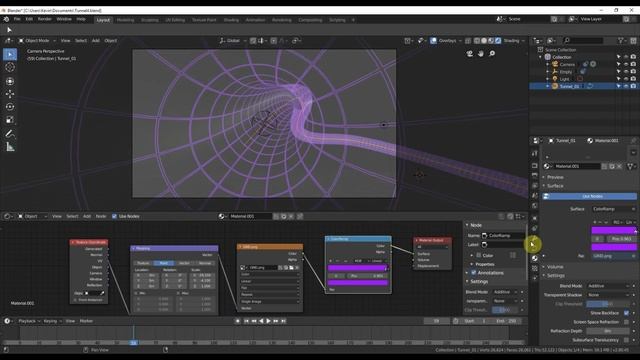Toggle Color checkbox in Node sidebar
This screenshot has width=640, height=360.
click(x=479, y=256)
